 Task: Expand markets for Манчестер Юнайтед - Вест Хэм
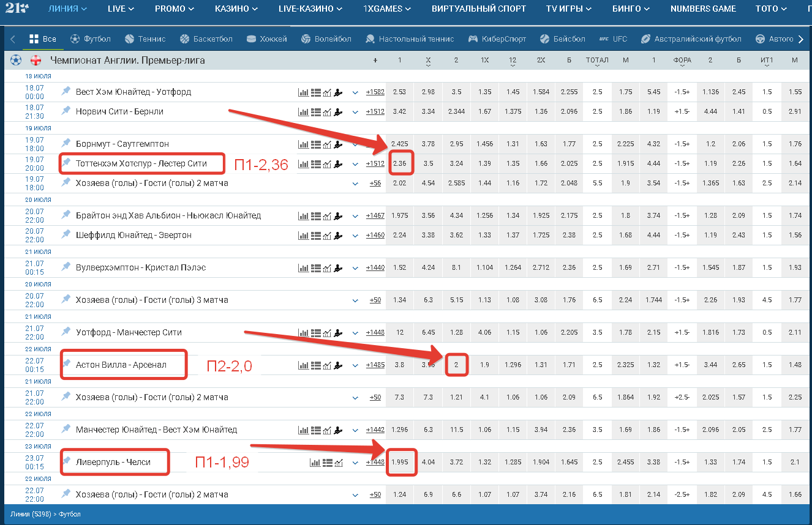pyautogui.click(x=355, y=431)
